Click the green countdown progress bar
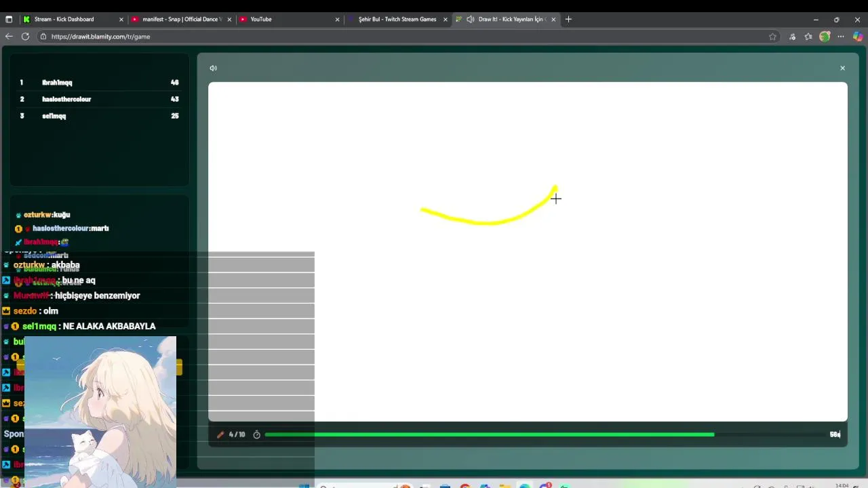Viewport: 868px width, 488px height. (489, 434)
